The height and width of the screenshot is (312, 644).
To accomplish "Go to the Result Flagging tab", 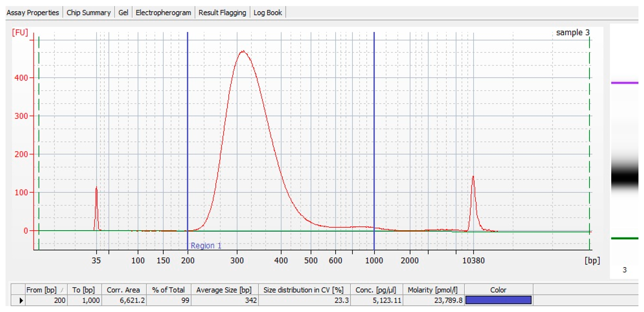I will [222, 12].
